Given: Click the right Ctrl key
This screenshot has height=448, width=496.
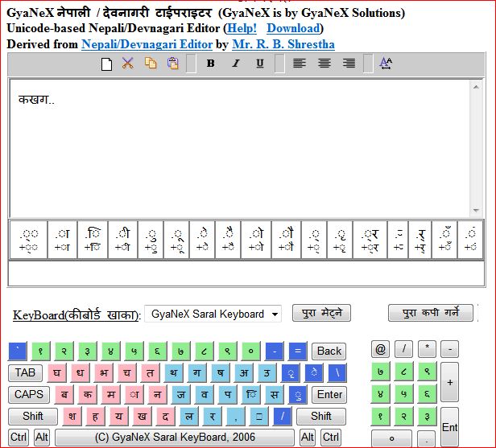Looking at the screenshot, I should pyautogui.click(x=331, y=438).
